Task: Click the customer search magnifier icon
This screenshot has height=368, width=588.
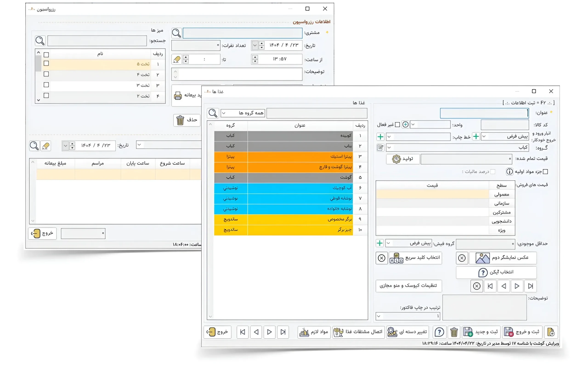Action: [176, 33]
